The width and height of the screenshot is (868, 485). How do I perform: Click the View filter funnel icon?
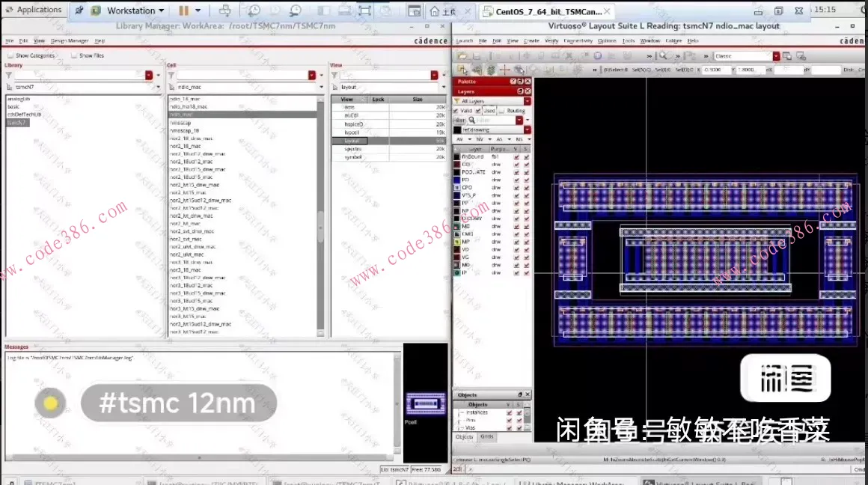(x=334, y=76)
